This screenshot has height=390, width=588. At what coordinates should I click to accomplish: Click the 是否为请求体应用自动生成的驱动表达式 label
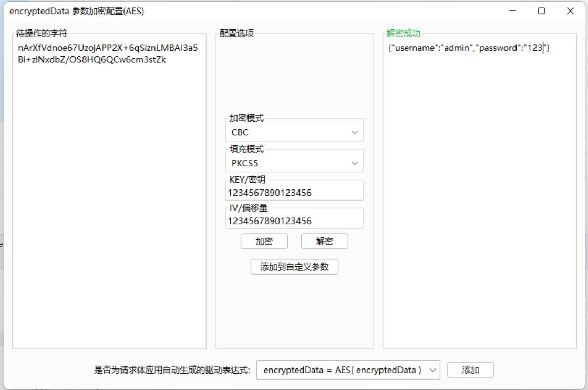[x=172, y=370]
